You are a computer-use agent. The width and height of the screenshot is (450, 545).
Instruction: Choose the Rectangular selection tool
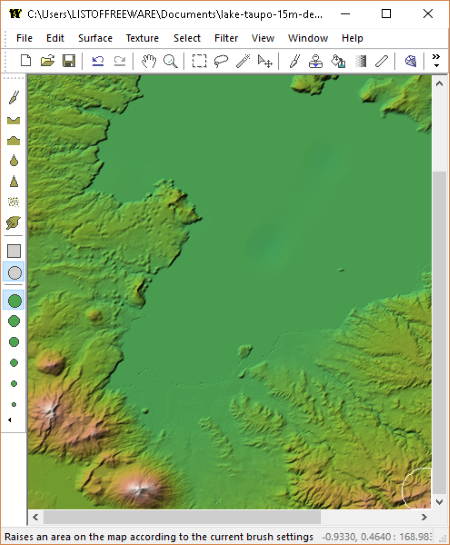point(199,61)
